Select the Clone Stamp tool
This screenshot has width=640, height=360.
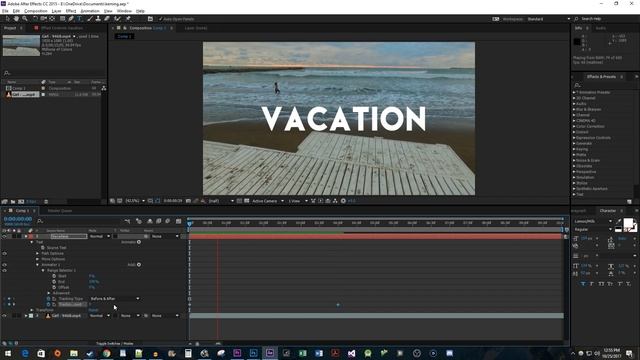98,19
